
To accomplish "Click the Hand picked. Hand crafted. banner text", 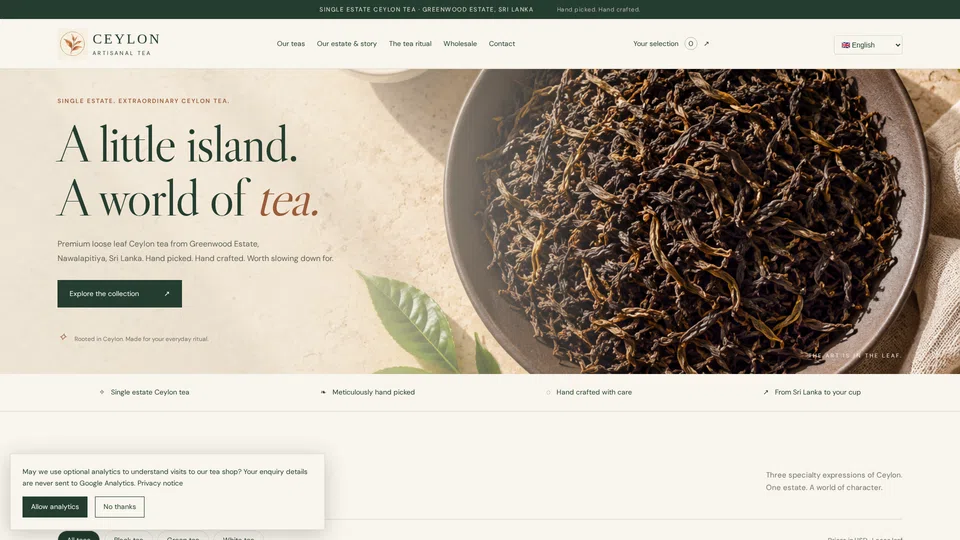I will tap(598, 9).
